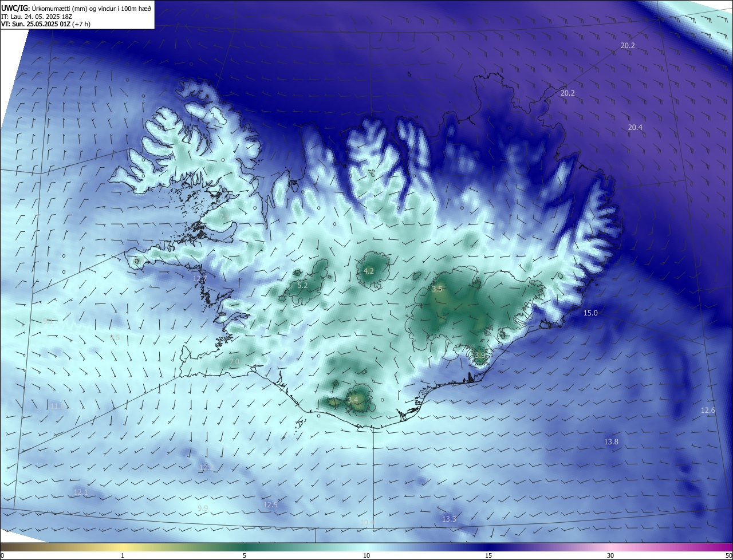The image size is (733, 560).
Task: Click the 5 tick on the color scale
Action: [x=245, y=555]
